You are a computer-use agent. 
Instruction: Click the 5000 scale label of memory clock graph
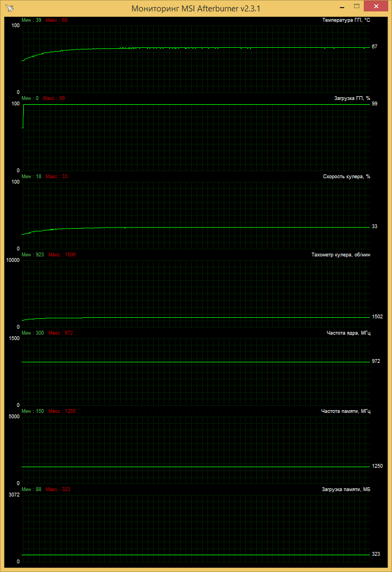(x=14, y=417)
